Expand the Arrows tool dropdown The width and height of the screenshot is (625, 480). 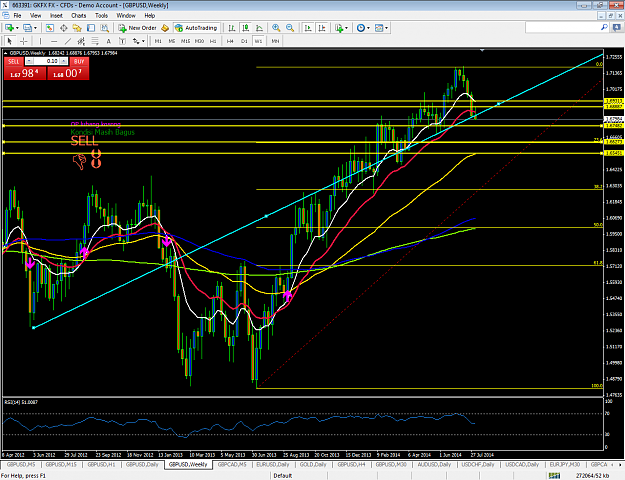[x=143, y=41]
